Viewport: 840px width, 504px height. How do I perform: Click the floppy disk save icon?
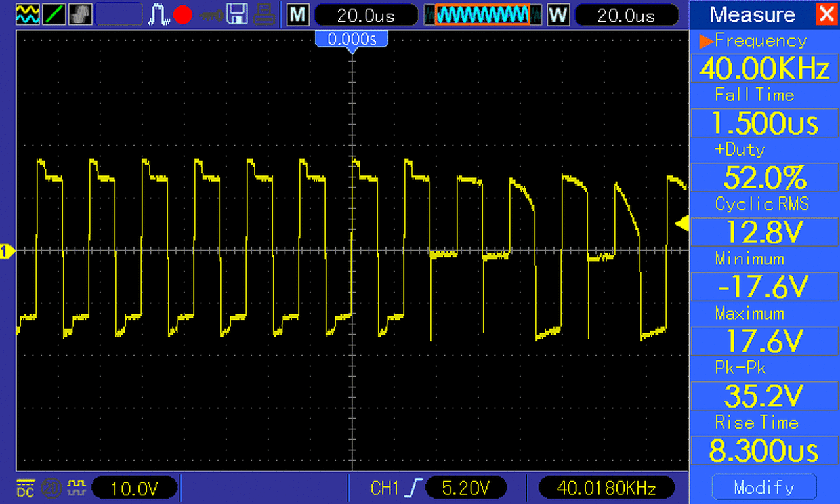tap(237, 14)
